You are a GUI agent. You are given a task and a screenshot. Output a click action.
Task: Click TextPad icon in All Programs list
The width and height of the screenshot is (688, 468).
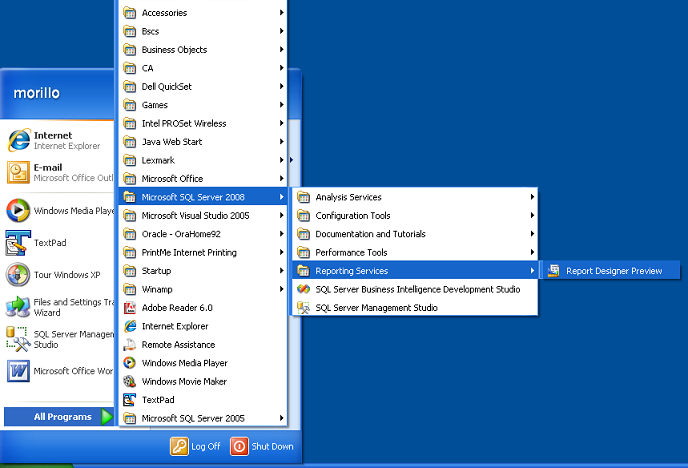(129, 400)
